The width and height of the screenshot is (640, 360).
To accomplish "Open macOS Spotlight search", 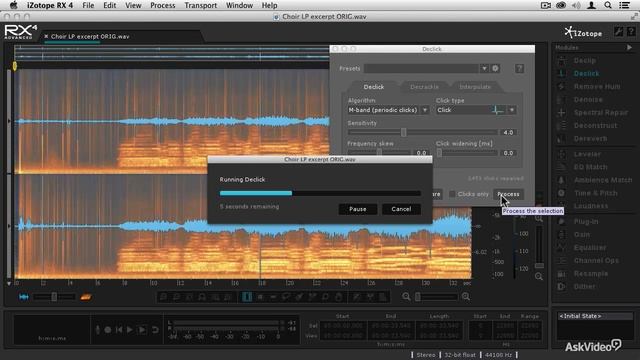I will click(608, 5).
